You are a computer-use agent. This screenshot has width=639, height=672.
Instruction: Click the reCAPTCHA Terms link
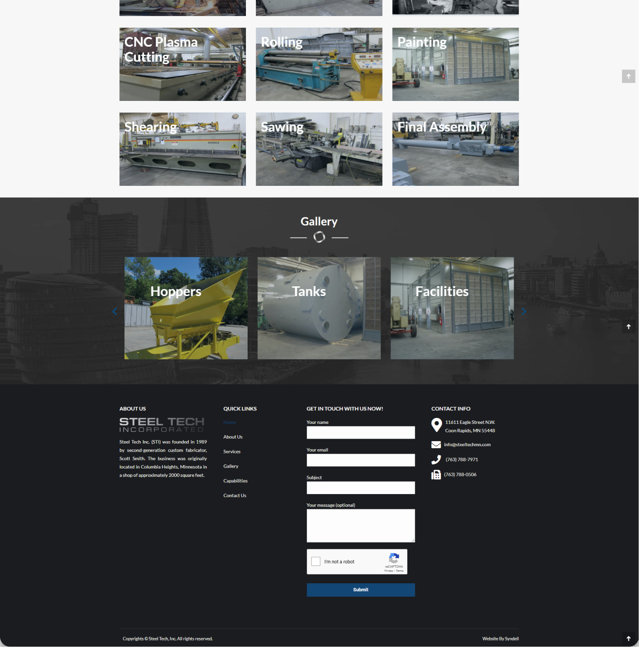(400, 571)
